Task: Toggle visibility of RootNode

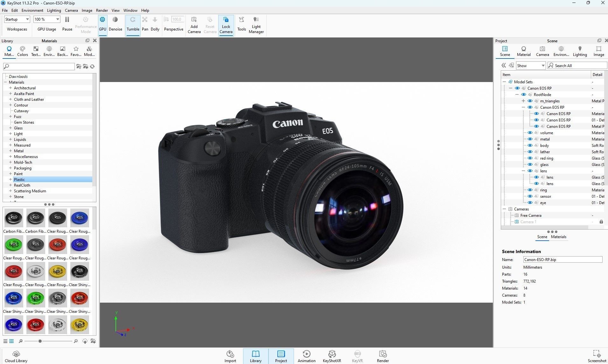Action: 523,95
